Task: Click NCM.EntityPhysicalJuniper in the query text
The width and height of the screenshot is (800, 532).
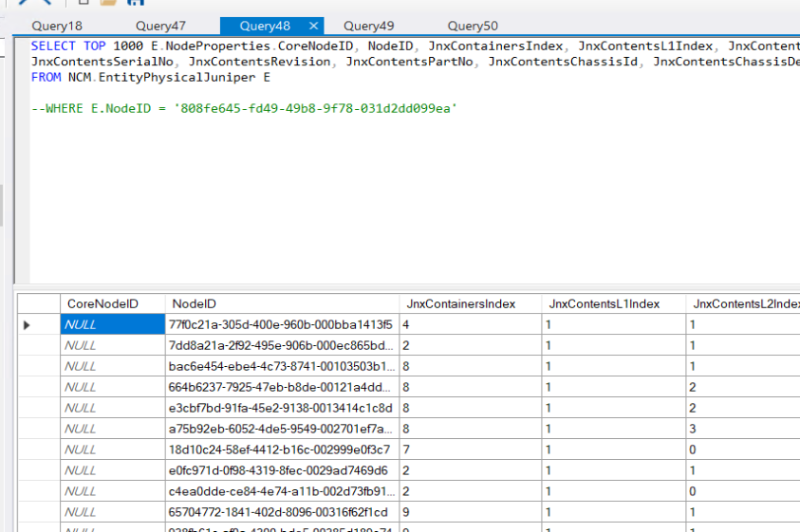Action: click(x=162, y=78)
